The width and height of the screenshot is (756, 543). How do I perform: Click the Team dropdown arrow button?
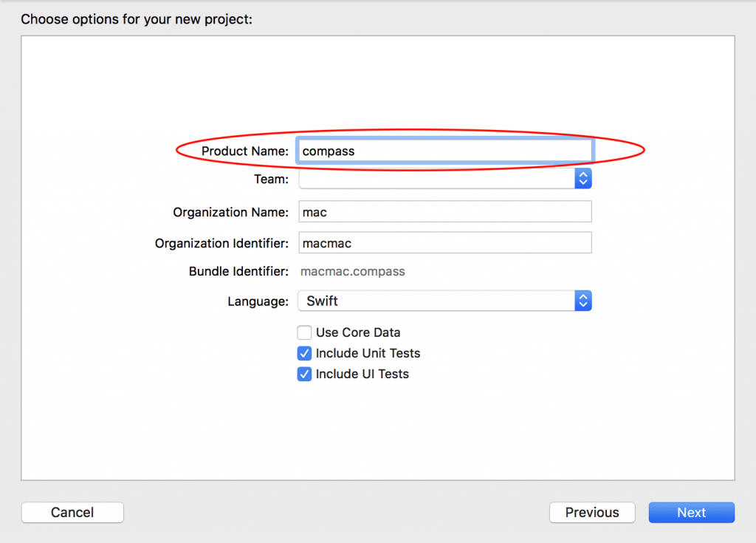pyautogui.click(x=583, y=179)
